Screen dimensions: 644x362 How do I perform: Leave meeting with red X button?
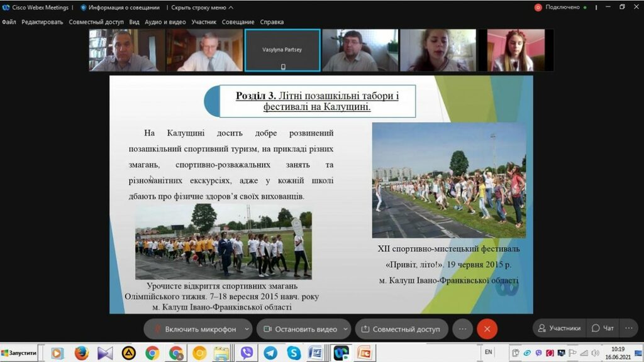click(x=487, y=329)
